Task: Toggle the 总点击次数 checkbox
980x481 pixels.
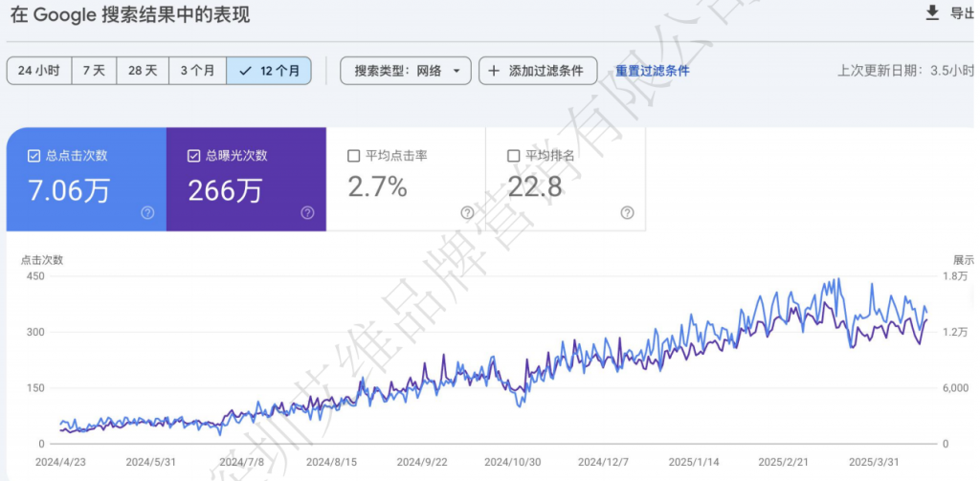Action: click(x=34, y=155)
